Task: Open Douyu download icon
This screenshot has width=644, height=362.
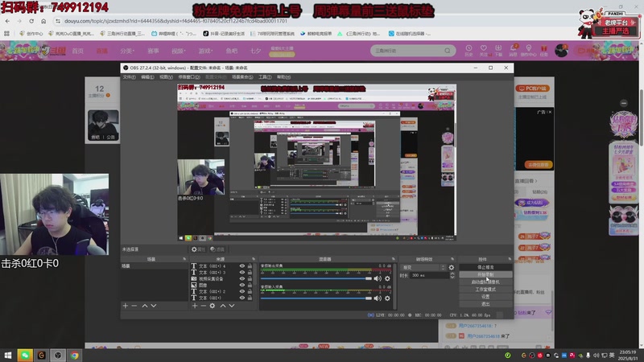Action: point(498,51)
